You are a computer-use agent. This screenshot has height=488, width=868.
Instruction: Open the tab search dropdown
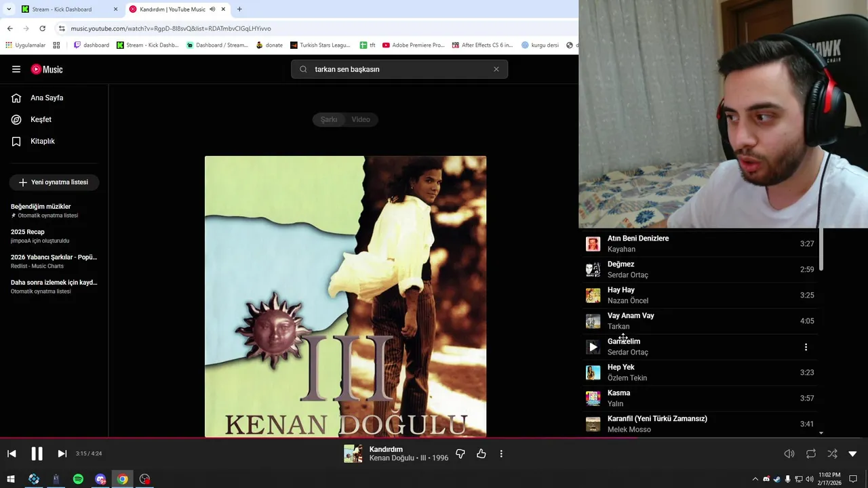point(9,9)
